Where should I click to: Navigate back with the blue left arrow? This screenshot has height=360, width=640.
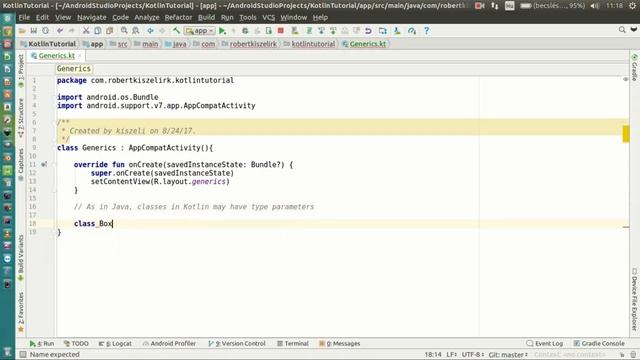coord(150,31)
